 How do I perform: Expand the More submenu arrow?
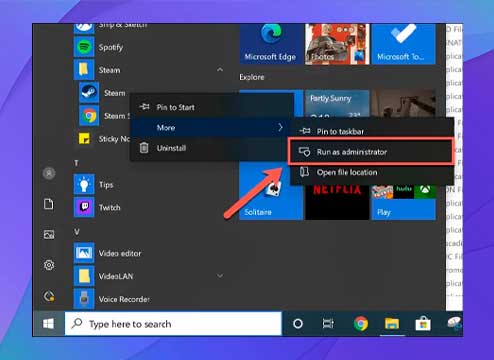(x=280, y=127)
